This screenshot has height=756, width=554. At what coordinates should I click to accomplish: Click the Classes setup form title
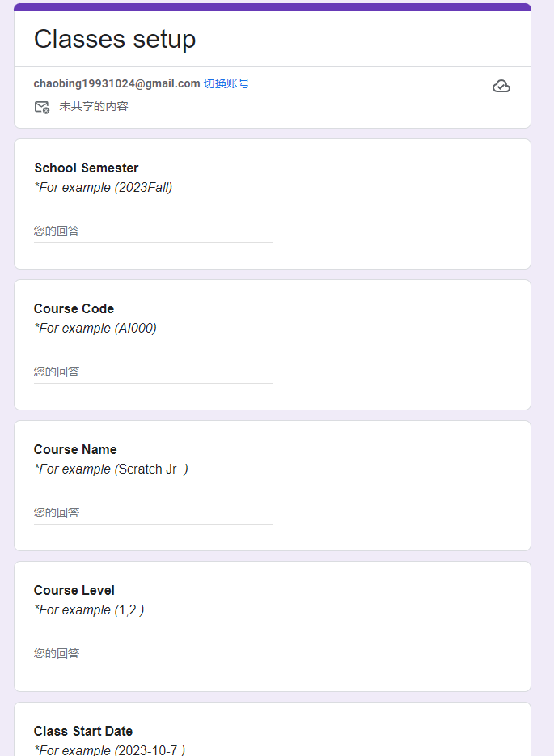[x=115, y=39]
